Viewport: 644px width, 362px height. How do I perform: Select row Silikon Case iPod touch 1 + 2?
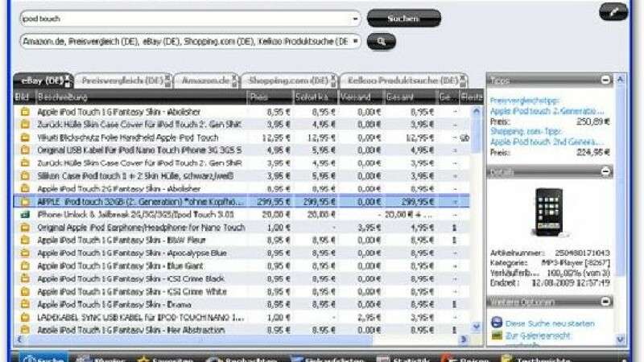tap(242, 175)
